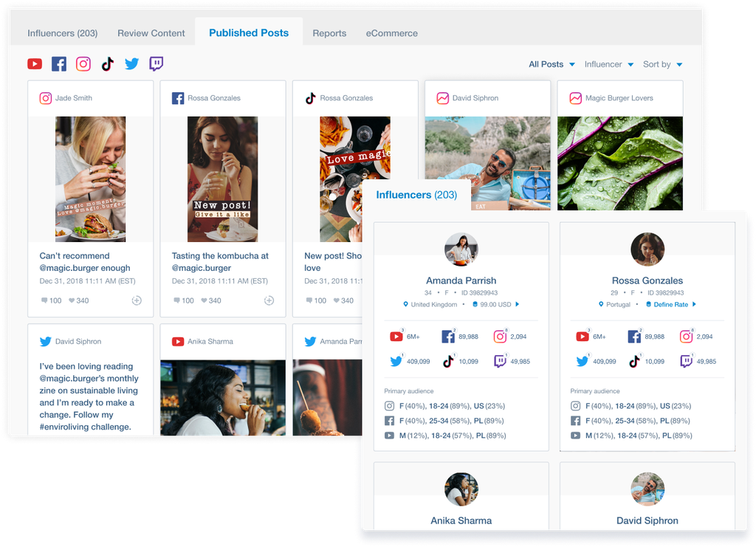Filter posts by Twitch icon

point(157,64)
